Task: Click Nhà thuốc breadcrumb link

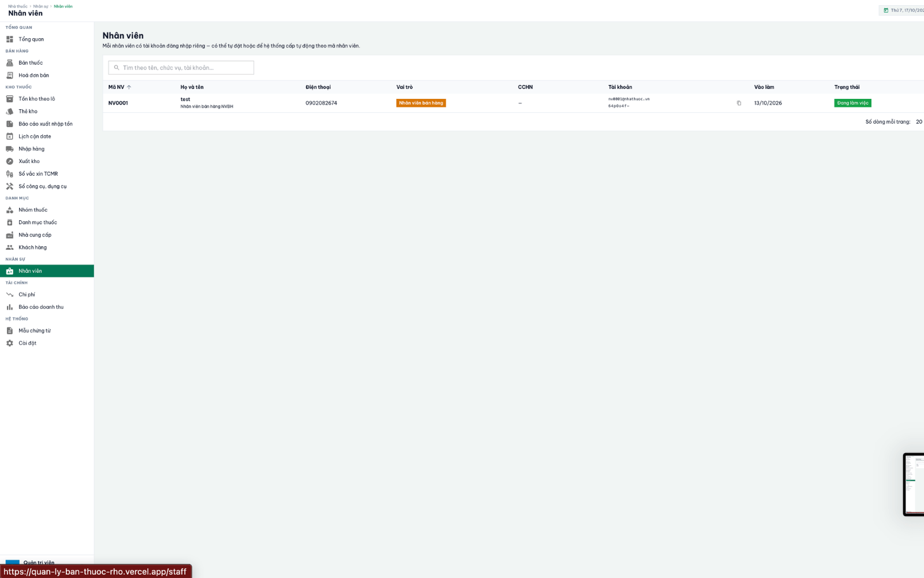Action: coord(18,6)
